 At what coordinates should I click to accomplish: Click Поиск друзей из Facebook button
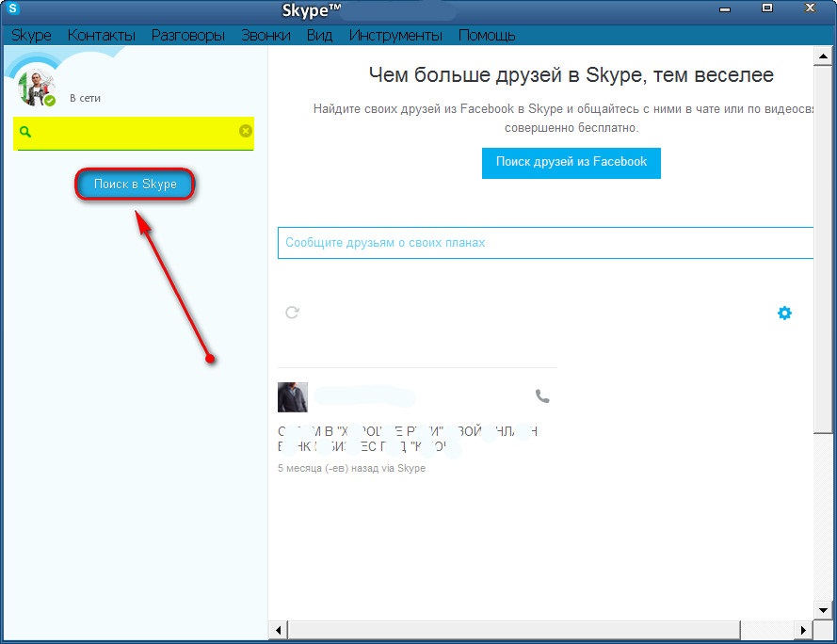pyautogui.click(x=571, y=162)
